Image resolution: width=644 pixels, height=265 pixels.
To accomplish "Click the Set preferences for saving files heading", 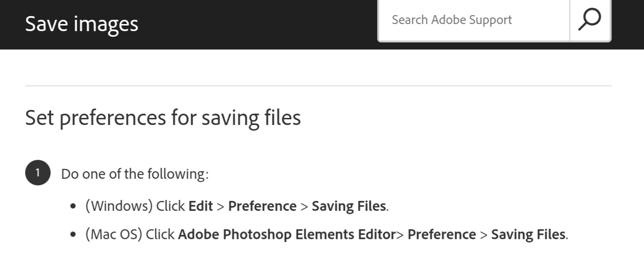I will pyautogui.click(x=162, y=117).
